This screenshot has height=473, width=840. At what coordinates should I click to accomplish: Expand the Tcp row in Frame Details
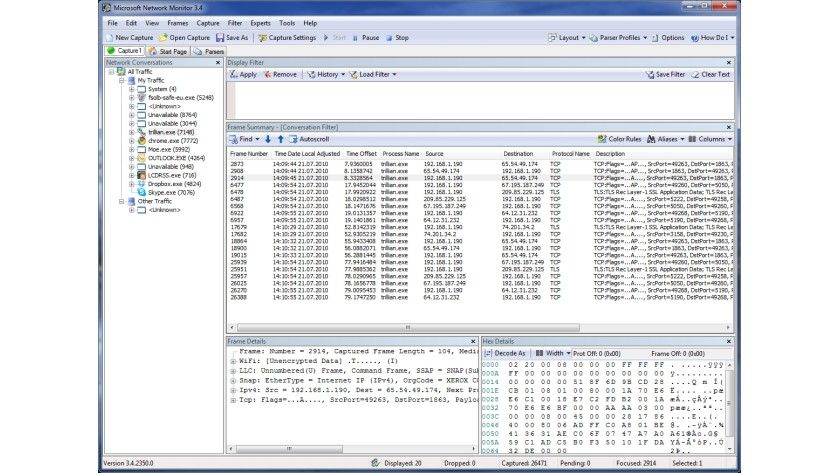point(234,400)
